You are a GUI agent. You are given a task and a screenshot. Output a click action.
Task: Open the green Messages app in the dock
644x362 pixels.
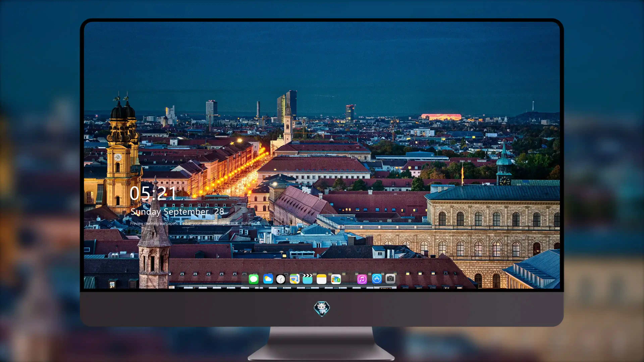pyautogui.click(x=254, y=279)
